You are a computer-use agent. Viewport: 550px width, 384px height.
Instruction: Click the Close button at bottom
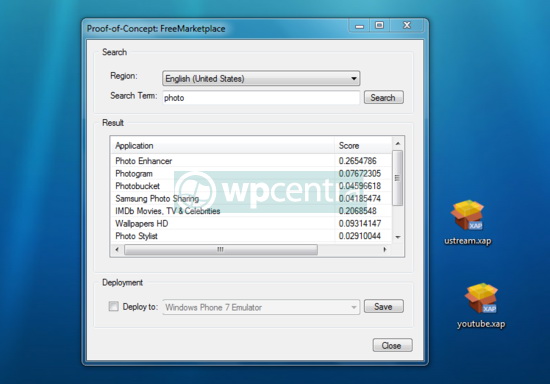coord(392,345)
